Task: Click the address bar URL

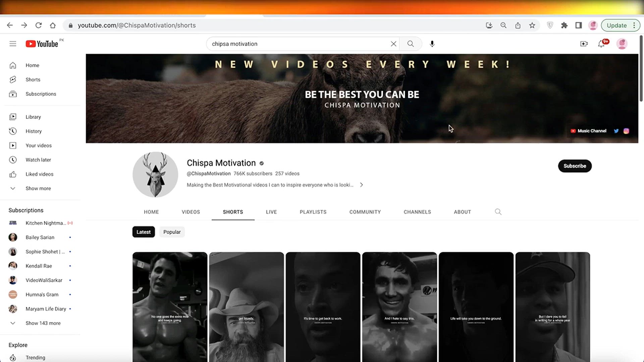Action: [x=137, y=25]
